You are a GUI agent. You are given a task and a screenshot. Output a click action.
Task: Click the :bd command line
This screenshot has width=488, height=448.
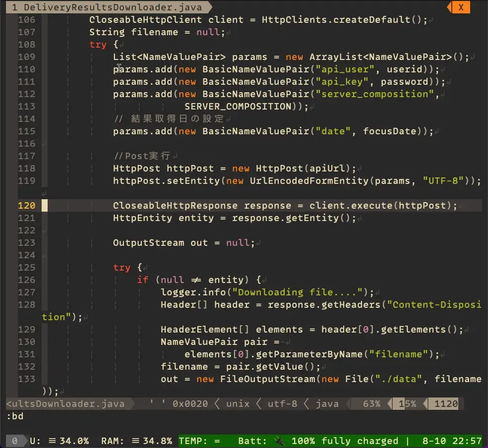tap(15, 416)
